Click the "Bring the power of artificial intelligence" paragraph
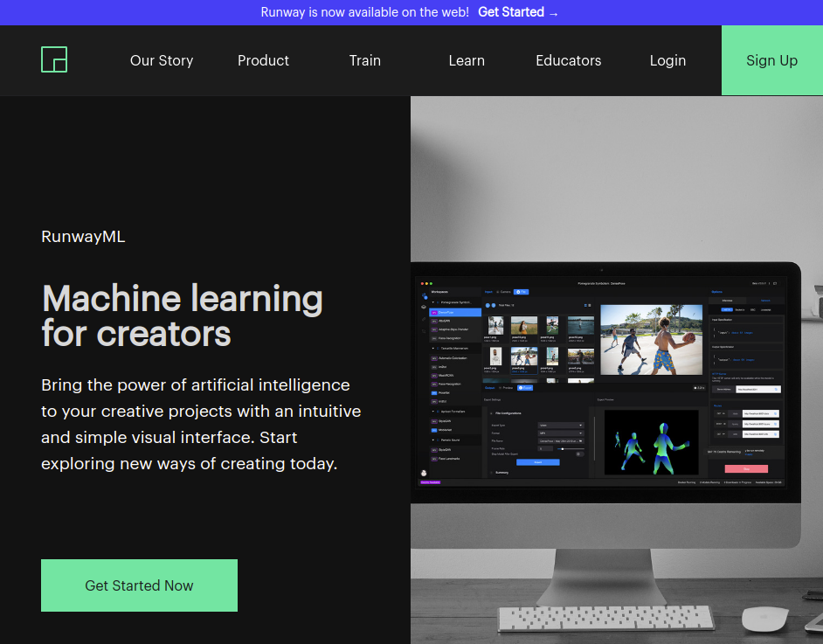Screen dimensions: 823x644 [201, 424]
